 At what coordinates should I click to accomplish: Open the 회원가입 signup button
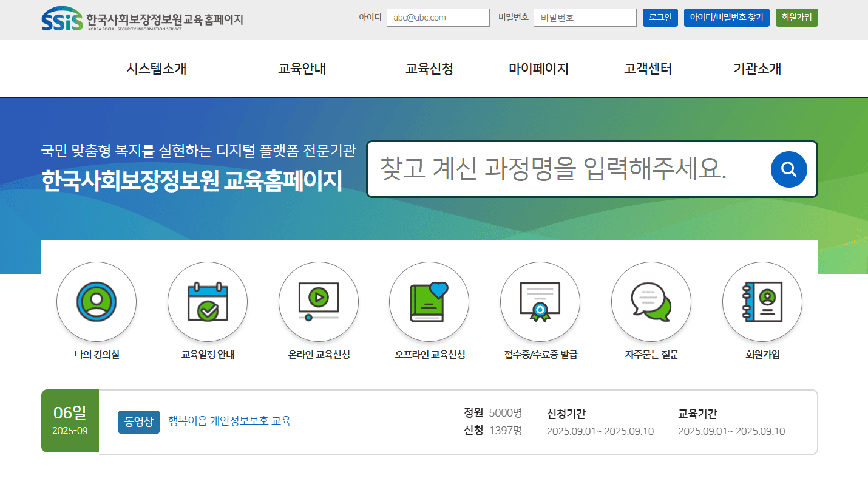point(796,18)
